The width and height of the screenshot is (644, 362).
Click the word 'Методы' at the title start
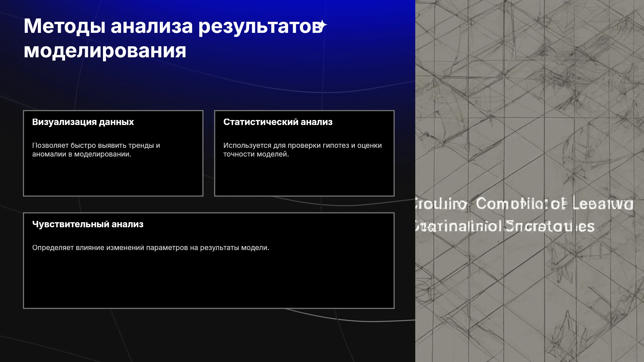point(65,26)
